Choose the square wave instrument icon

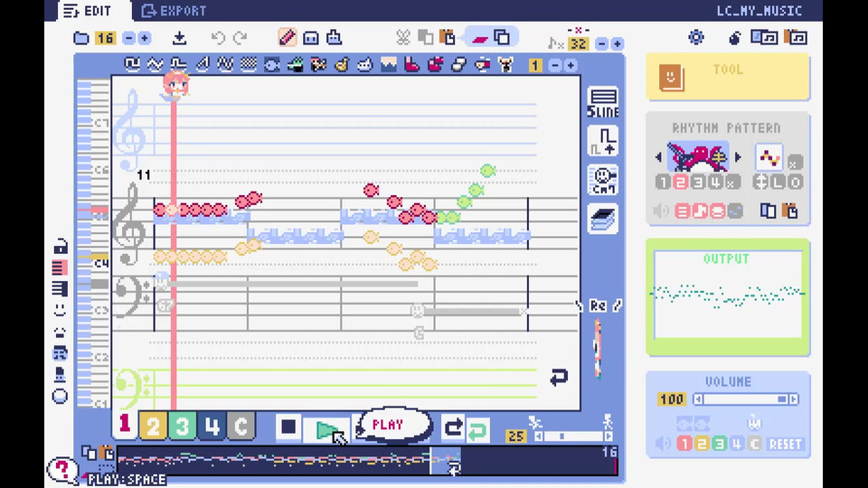(132, 65)
